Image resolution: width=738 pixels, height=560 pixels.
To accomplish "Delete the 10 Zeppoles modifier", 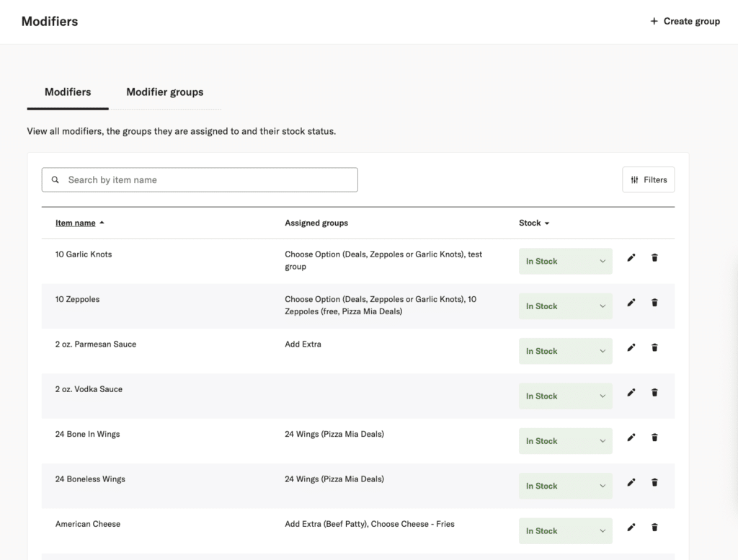I will [x=654, y=303].
